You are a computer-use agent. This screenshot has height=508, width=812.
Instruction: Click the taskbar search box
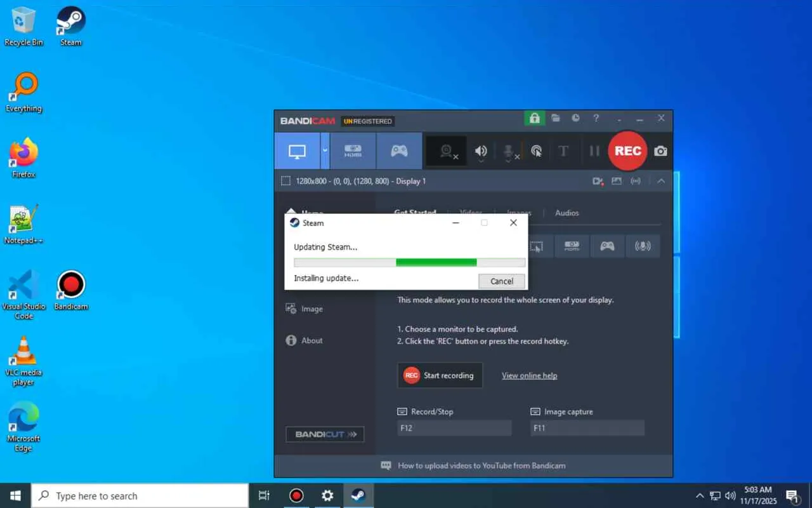click(140, 496)
